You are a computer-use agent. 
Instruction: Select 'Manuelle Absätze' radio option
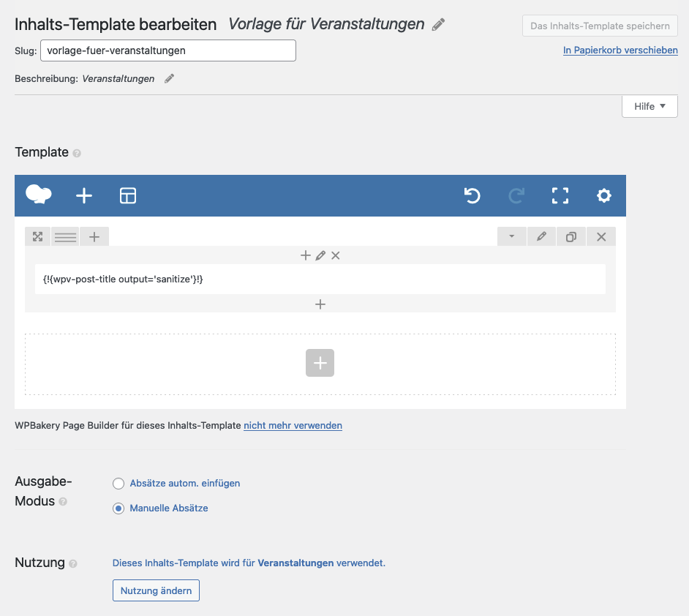tap(118, 508)
